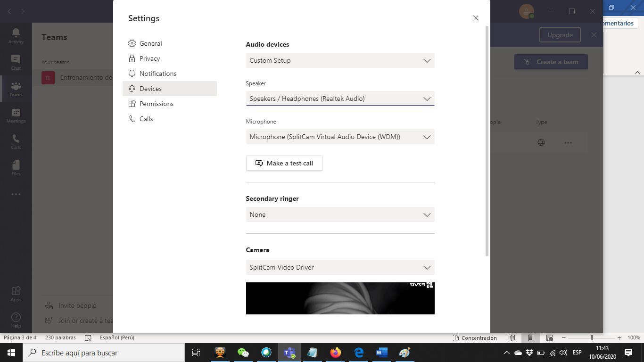Click the Settings dialog vertical scrollbar

pyautogui.click(x=487, y=141)
